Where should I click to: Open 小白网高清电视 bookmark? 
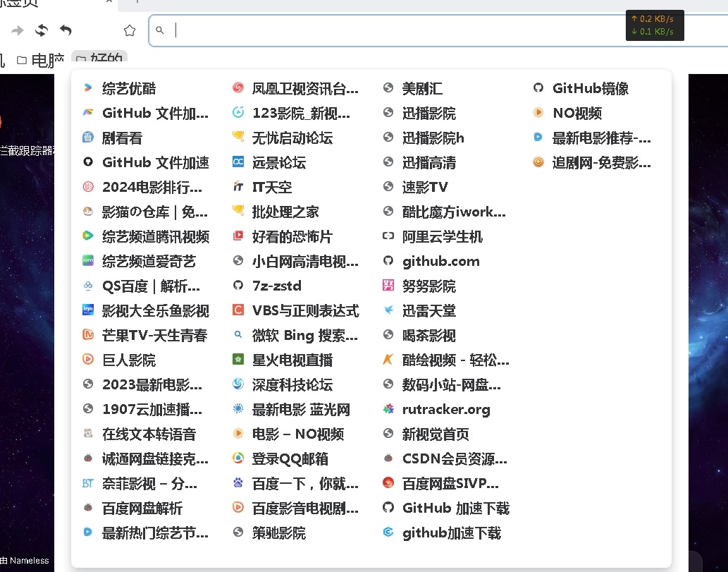tap(296, 261)
